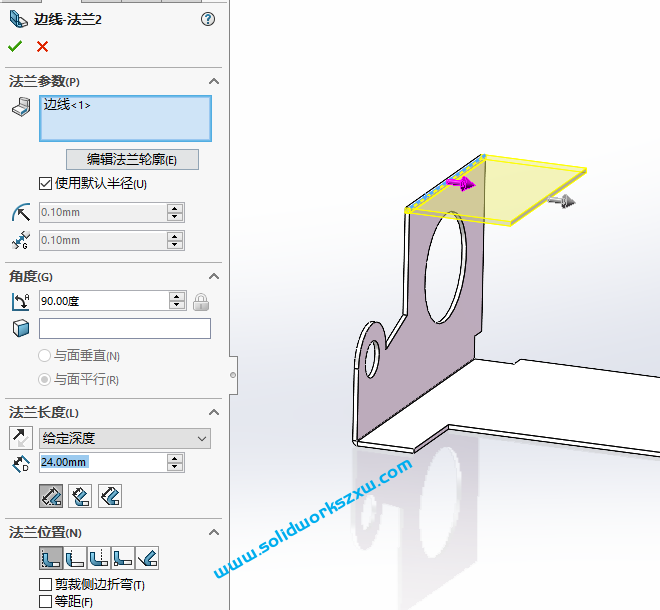Collapse the 法兰位置(N) section
Viewport: 660px width, 610px height.
point(214,533)
